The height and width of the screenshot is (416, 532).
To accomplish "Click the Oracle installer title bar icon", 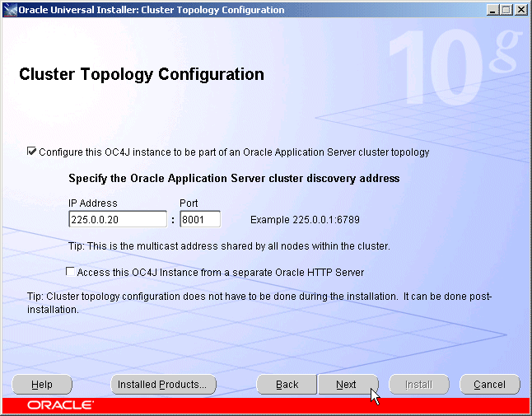I will (x=10, y=10).
